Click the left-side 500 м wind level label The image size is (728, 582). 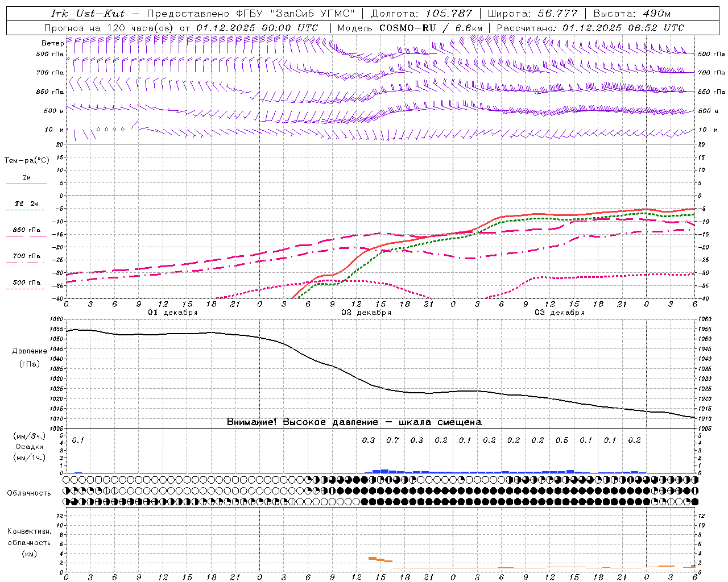pos(53,111)
